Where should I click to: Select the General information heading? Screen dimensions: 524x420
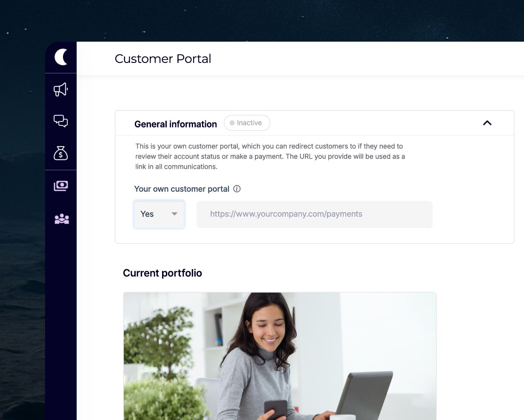(x=176, y=124)
